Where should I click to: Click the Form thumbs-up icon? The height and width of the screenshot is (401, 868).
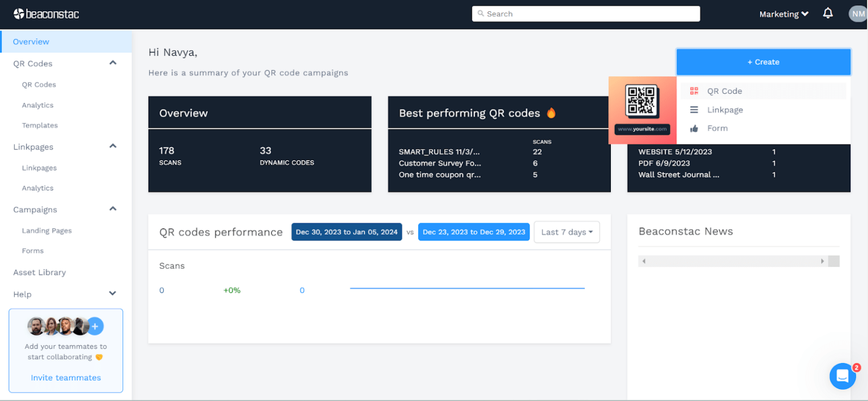694,128
